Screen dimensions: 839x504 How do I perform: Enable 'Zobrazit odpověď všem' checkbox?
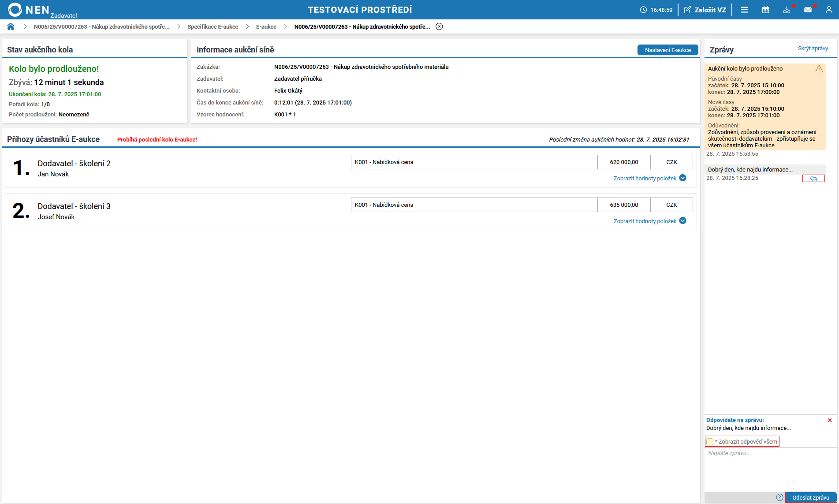(x=710, y=442)
